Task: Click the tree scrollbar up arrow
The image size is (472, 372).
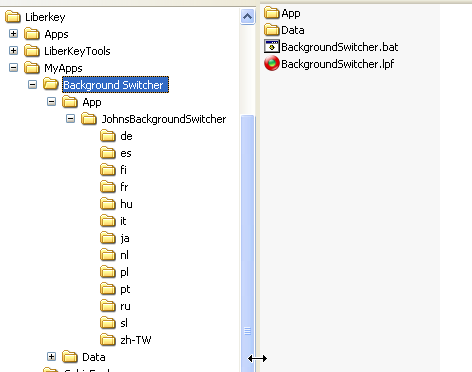Action: coord(247,16)
